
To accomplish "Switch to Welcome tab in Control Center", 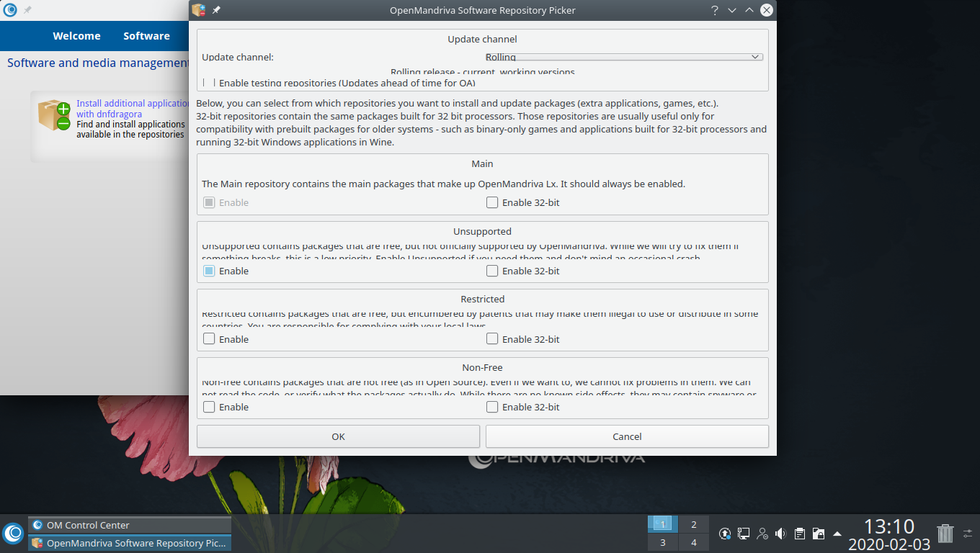I will pyautogui.click(x=76, y=36).
